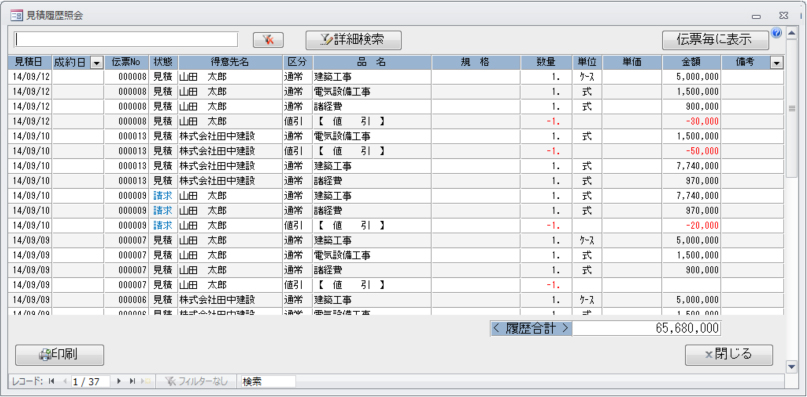Click the scrollbar down arrow
The height and width of the screenshot is (397, 807).
792,366
